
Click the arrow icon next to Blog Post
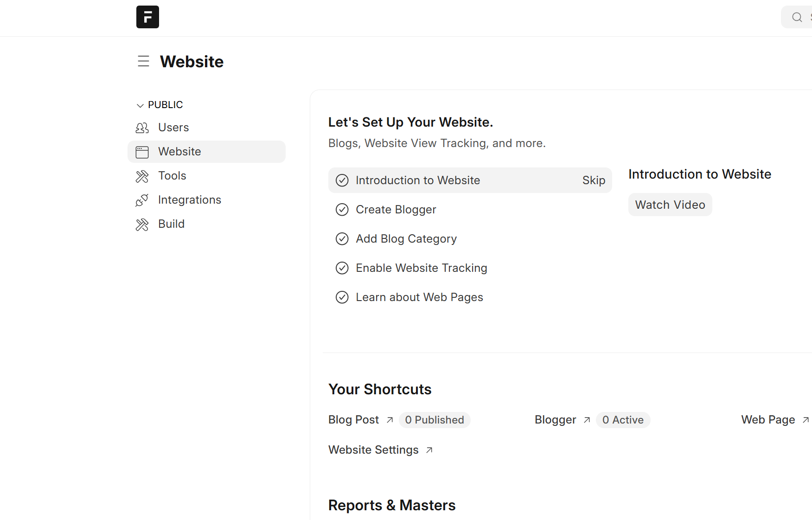(390, 420)
